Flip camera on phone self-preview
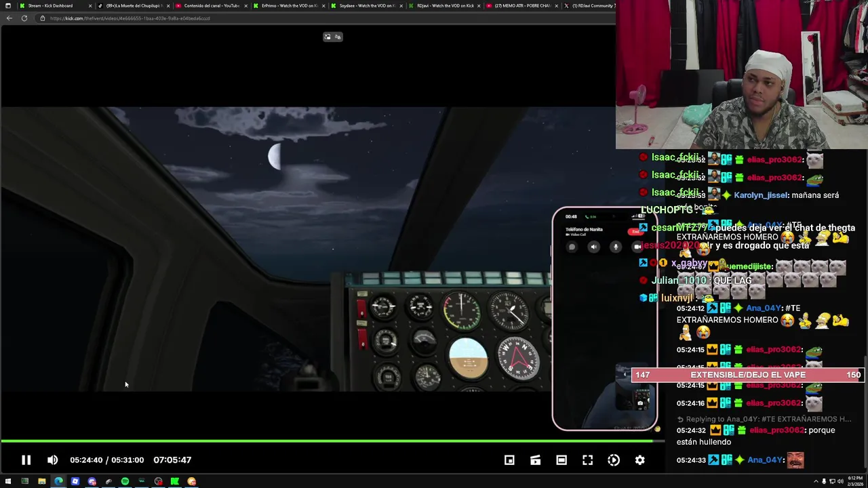Image resolution: width=868 pixels, height=488 pixels. 640,403
